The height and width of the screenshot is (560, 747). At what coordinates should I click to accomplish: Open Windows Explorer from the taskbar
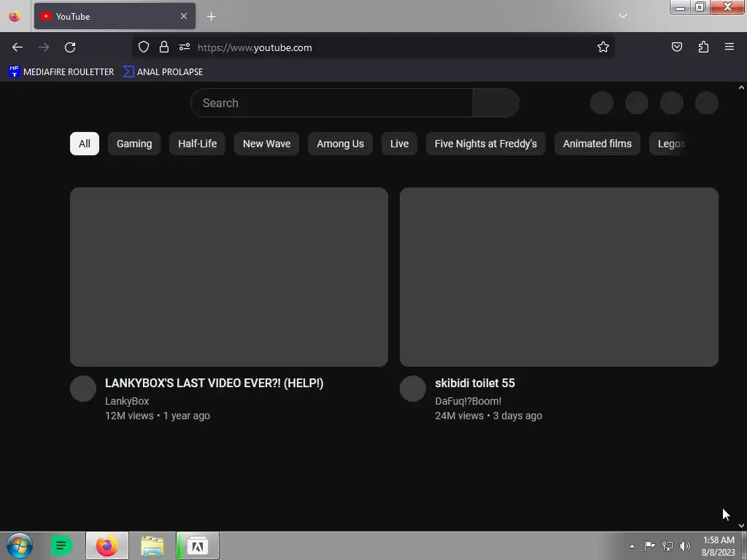coord(152,545)
